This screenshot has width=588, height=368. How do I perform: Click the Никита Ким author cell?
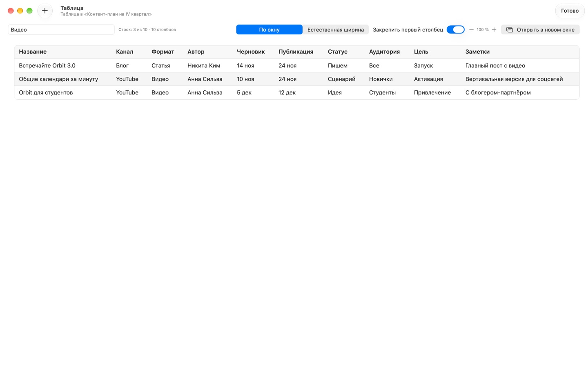204,65
